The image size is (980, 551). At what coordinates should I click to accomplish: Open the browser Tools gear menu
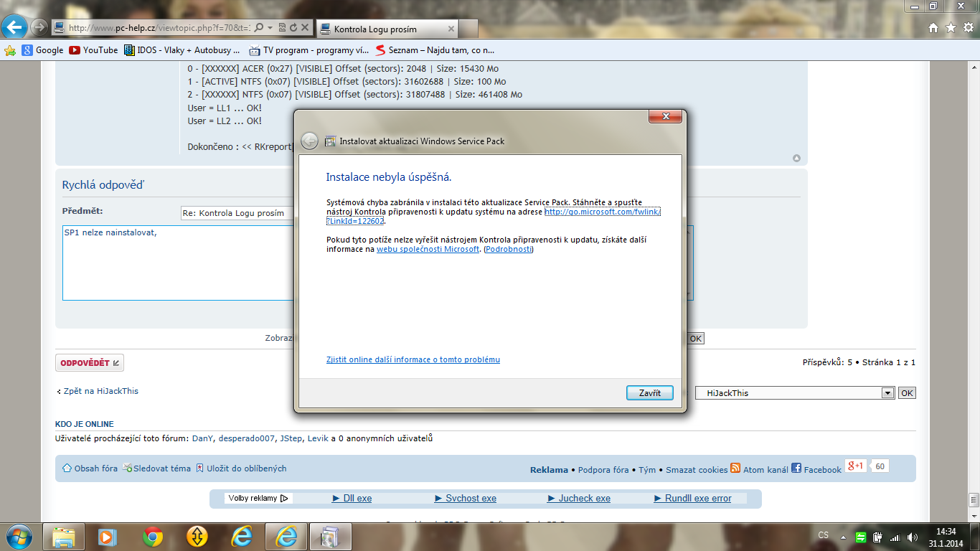[x=968, y=28]
